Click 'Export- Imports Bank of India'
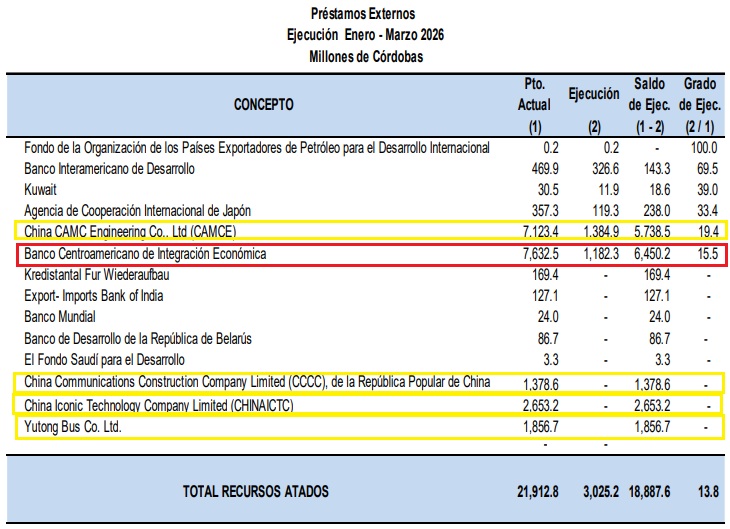This screenshot has height=529, width=730. [94, 296]
